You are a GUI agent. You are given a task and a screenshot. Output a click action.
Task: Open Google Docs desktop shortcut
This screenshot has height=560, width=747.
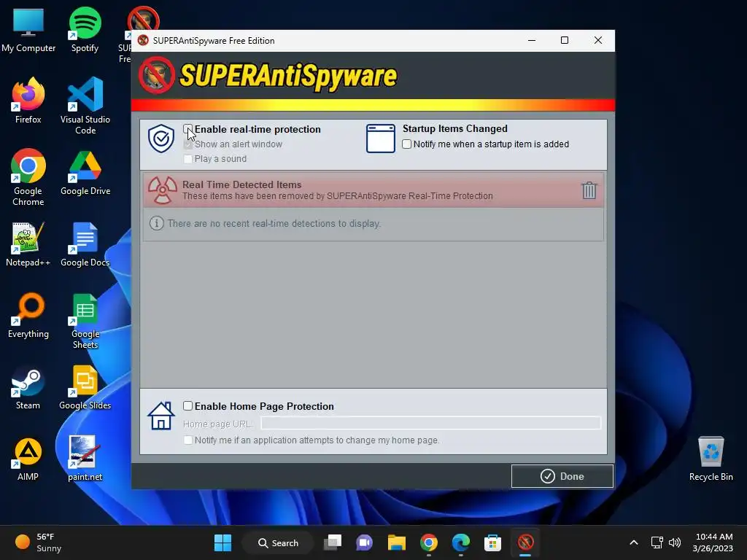pyautogui.click(x=85, y=244)
